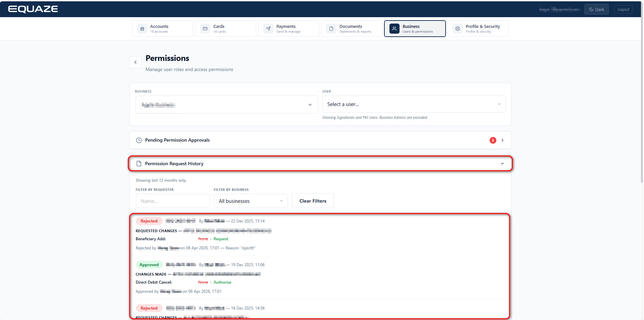Click the Permissions page heading
This screenshot has width=644, height=320.
tap(167, 58)
